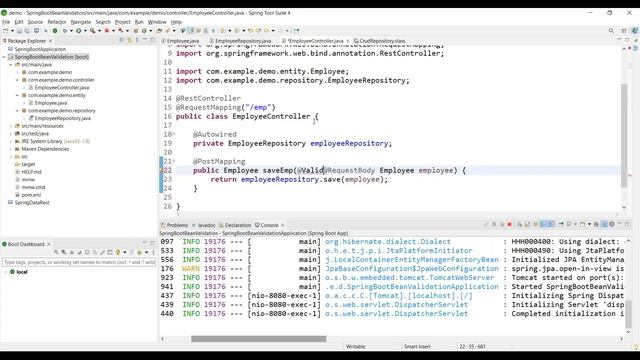Click the Open Perspective icon at top right
This screenshot has width=640, height=360.
[624, 31]
